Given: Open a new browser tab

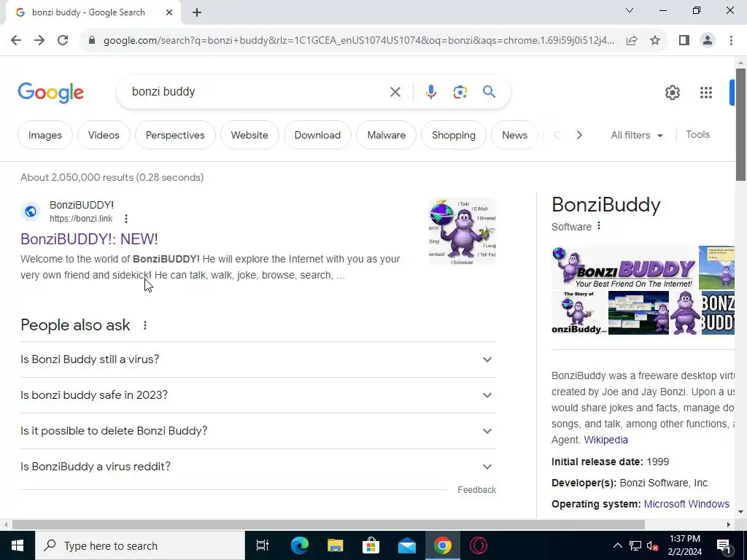Looking at the screenshot, I should 197,13.
